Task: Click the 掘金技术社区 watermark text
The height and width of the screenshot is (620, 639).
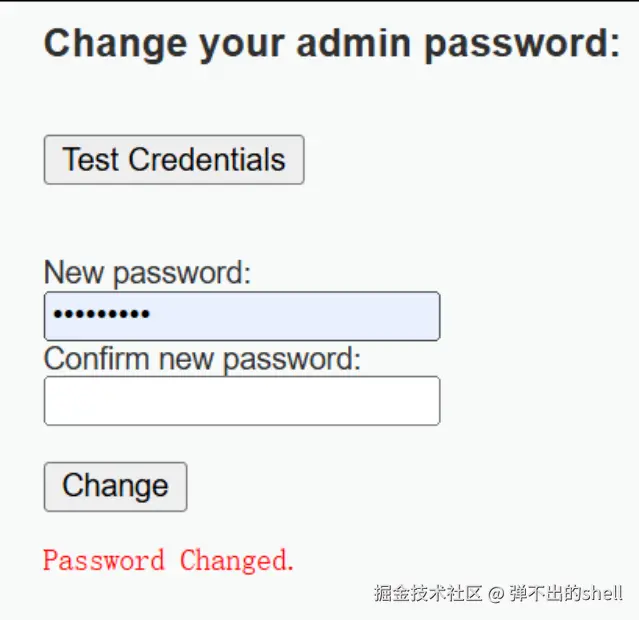Action: pos(428,593)
